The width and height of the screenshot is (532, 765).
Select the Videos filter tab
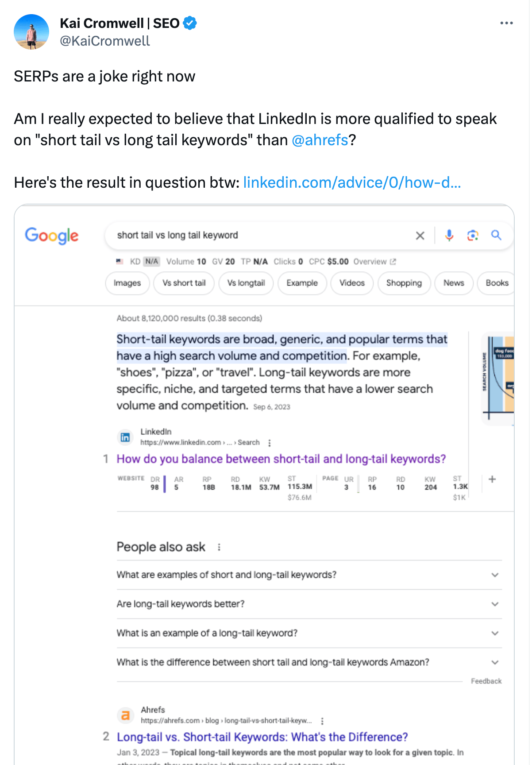[x=352, y=283]
